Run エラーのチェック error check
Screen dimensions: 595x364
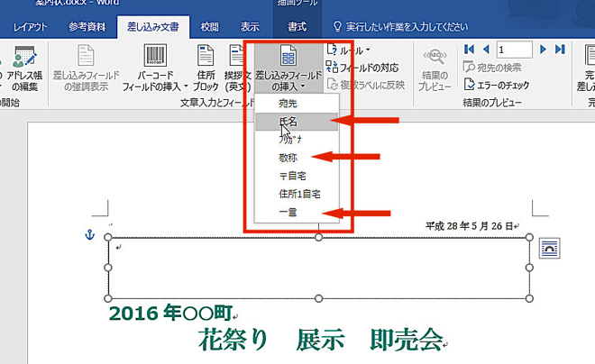[497, 85]
